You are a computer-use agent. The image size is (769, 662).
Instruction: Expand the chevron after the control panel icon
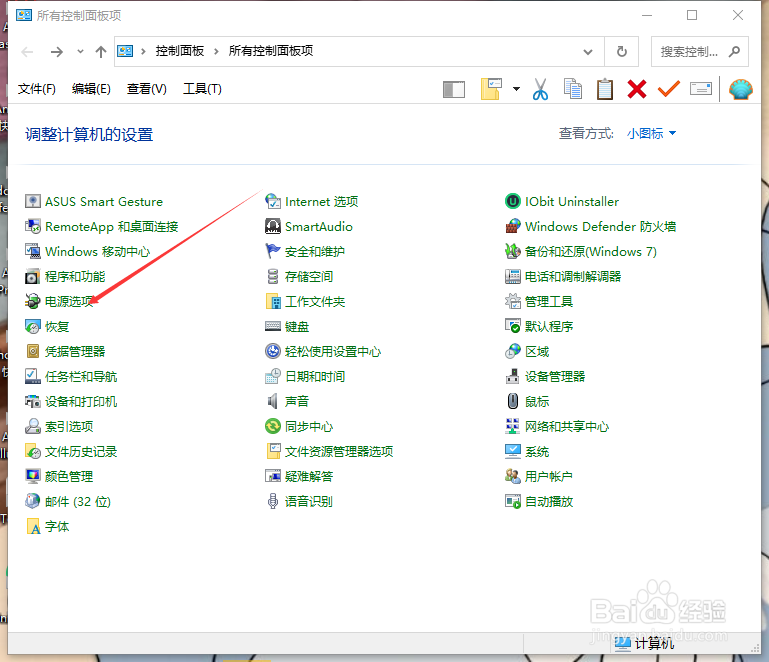point(143,51)
